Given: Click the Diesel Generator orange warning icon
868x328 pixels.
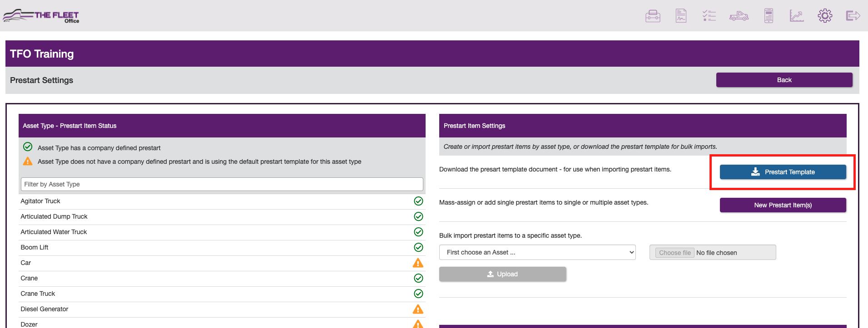Looking at the screenshot, I should tap(418, 309).
